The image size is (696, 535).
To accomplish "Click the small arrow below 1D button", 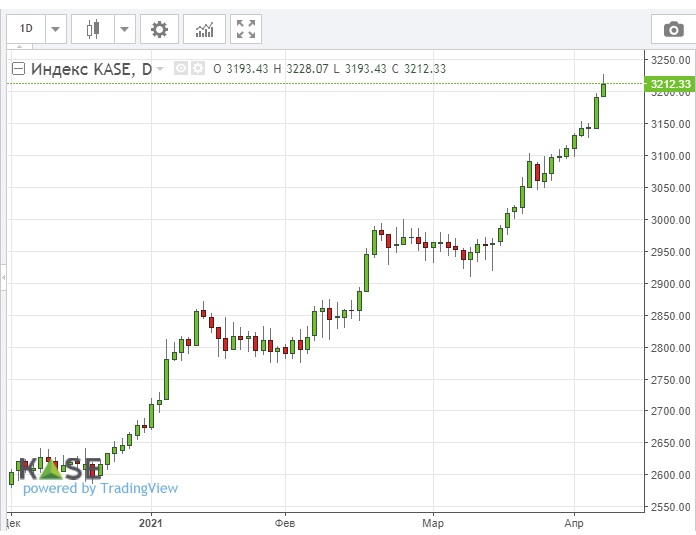I will click(x=19, y=46).
